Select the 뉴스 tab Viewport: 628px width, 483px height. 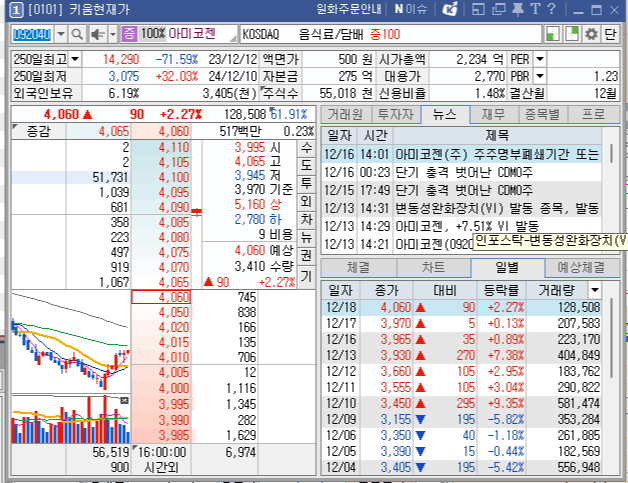point(445,115)
